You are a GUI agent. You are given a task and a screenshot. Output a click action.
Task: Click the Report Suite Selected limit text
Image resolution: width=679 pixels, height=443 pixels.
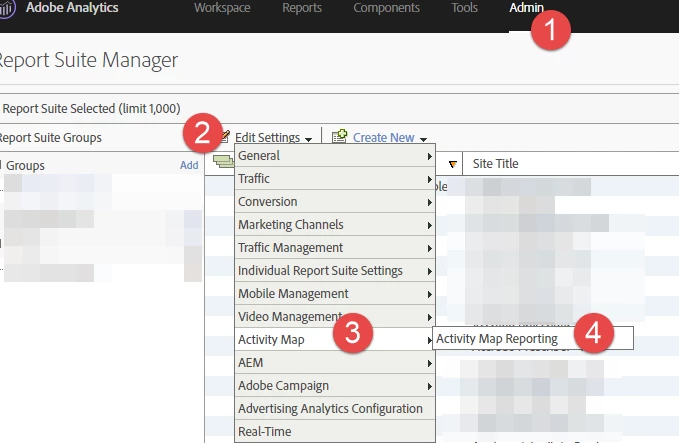(91, 109)
